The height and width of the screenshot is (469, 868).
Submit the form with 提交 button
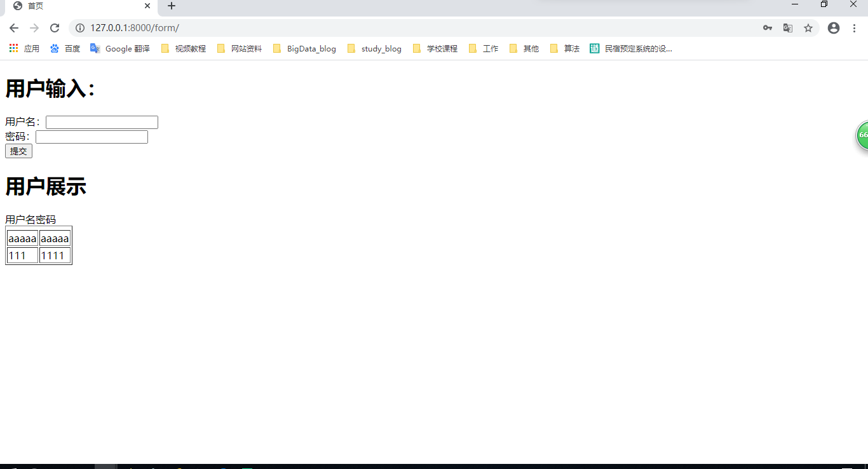pos(18,151)
